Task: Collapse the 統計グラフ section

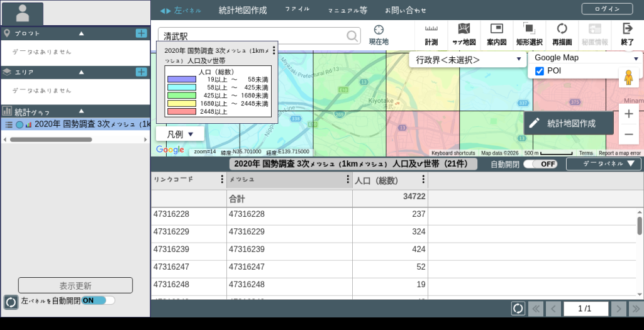Action: (81, 111)
